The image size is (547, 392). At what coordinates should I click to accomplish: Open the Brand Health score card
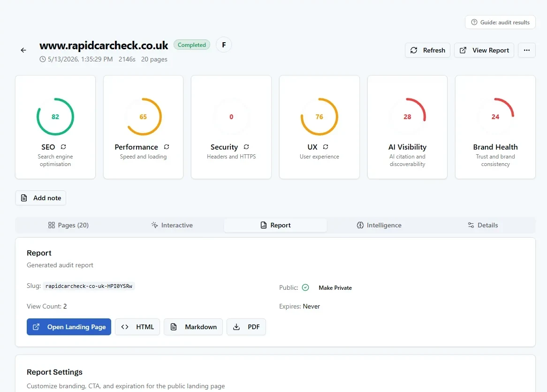click(x=495, y=127)
